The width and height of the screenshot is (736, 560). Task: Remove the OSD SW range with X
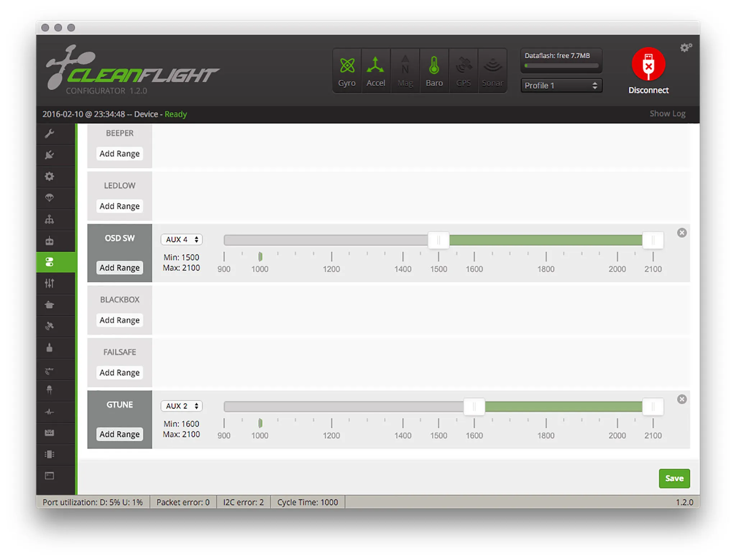pos(681,233)
